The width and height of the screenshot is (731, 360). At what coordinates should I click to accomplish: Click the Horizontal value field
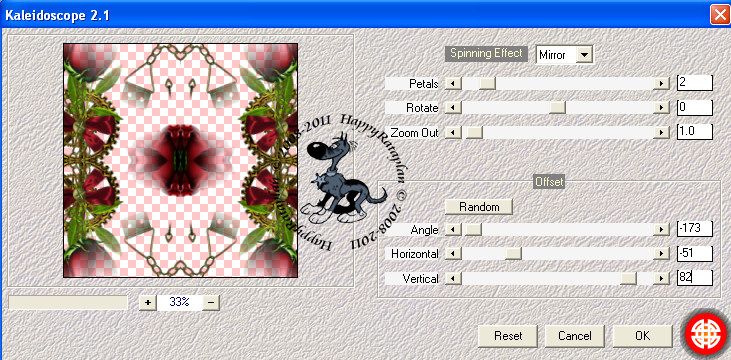[x=695, y=253]
